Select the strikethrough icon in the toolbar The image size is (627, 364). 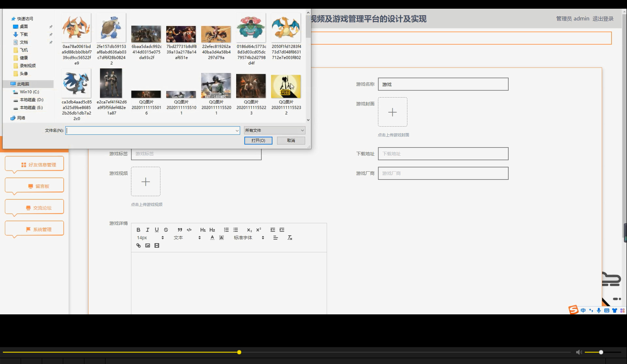(165, 230)
